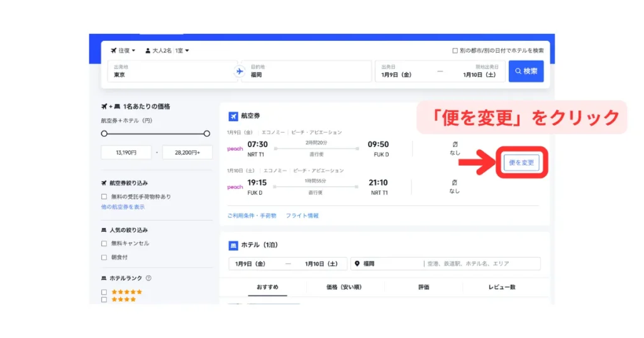The image size is (644, 338).
Task: Expand the 大人2名 1室 passenger dropdown
Action: pyautogui.click(x=167, y=50)
